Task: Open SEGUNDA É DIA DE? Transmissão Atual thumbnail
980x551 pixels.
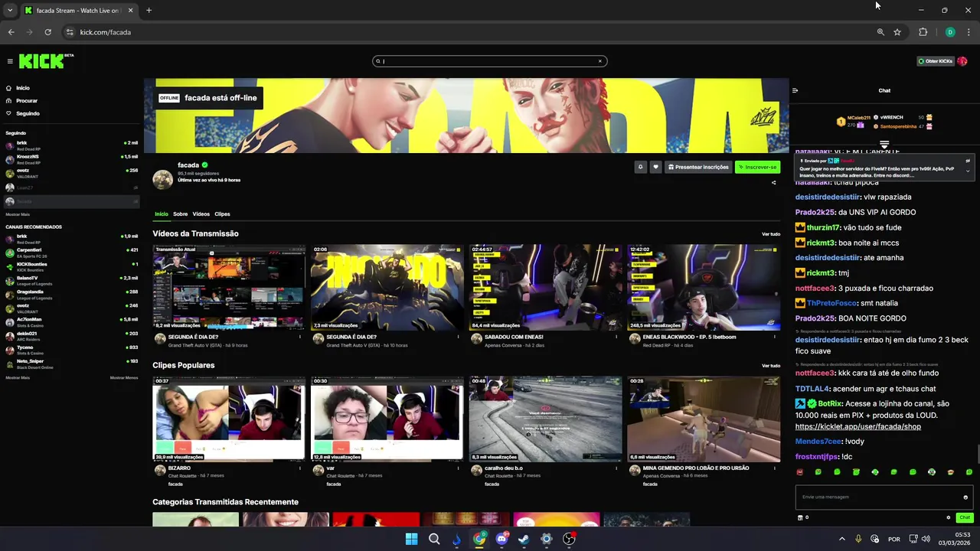Action: [229, 287]
